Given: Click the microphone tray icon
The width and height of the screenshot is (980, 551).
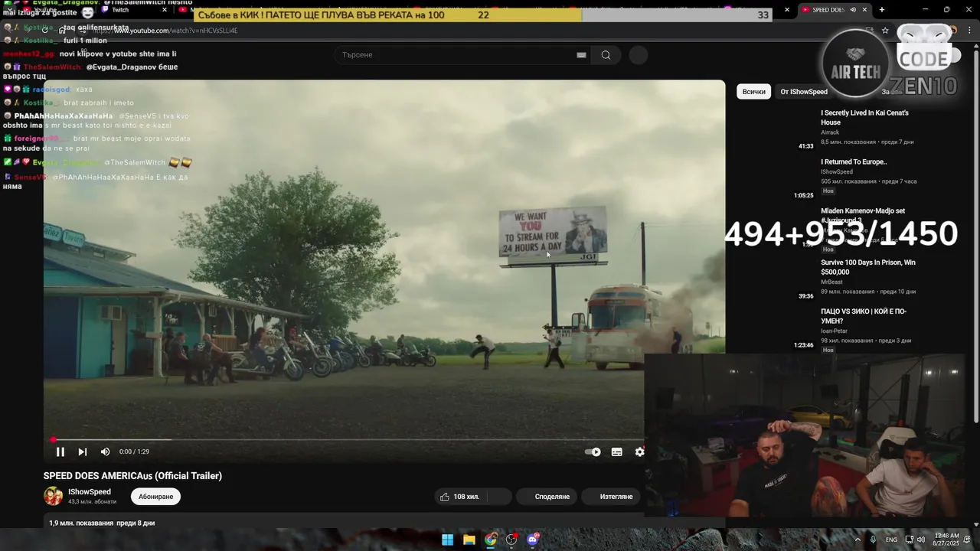Looking at the screenshot, I should 873,540.
